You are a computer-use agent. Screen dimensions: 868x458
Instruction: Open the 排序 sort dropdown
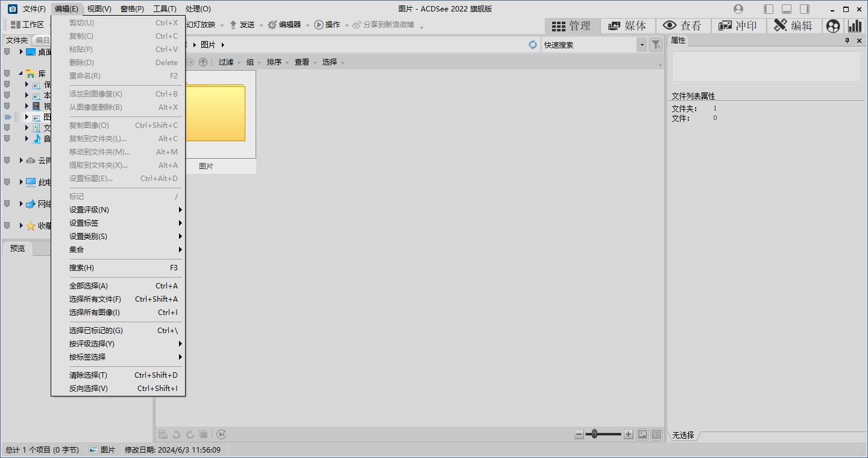pos(277,62)
